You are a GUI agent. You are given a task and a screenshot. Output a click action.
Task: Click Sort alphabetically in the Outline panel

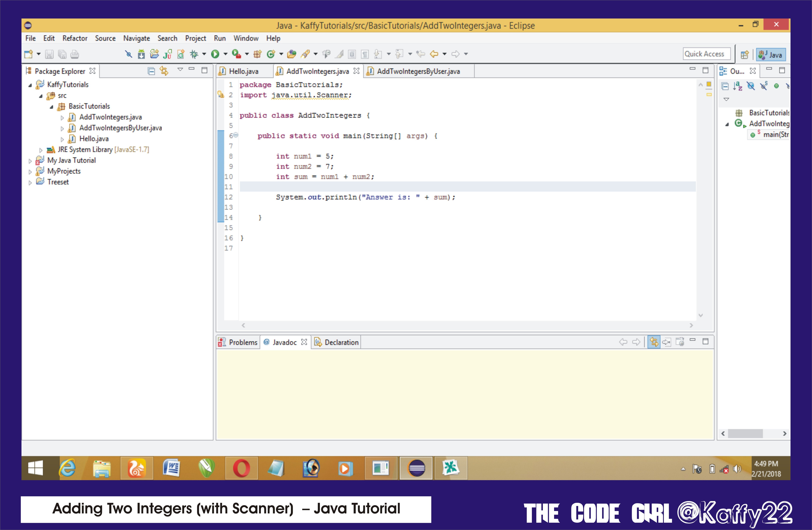tap(738, 86)
